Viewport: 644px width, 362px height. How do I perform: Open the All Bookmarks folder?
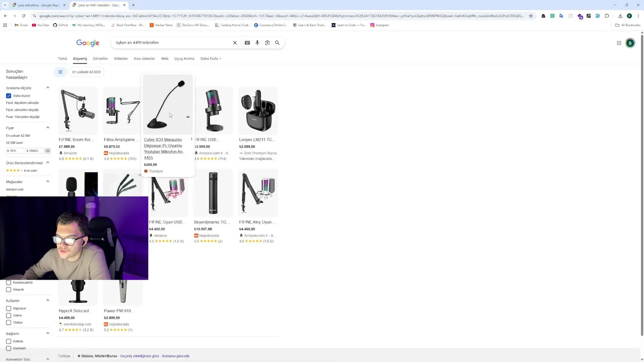tap(627, 25)
